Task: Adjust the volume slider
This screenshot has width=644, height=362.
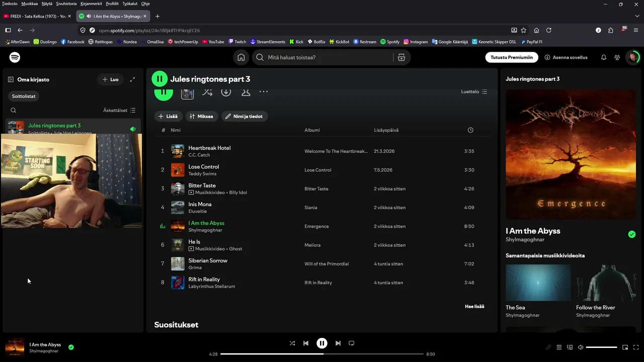Action: pos(602,347)
